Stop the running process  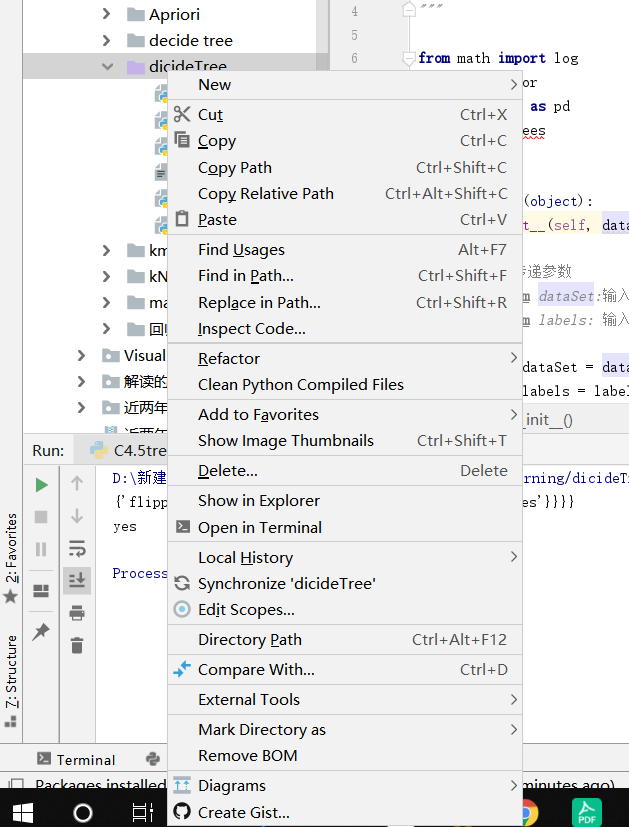[x=41, y=517]
